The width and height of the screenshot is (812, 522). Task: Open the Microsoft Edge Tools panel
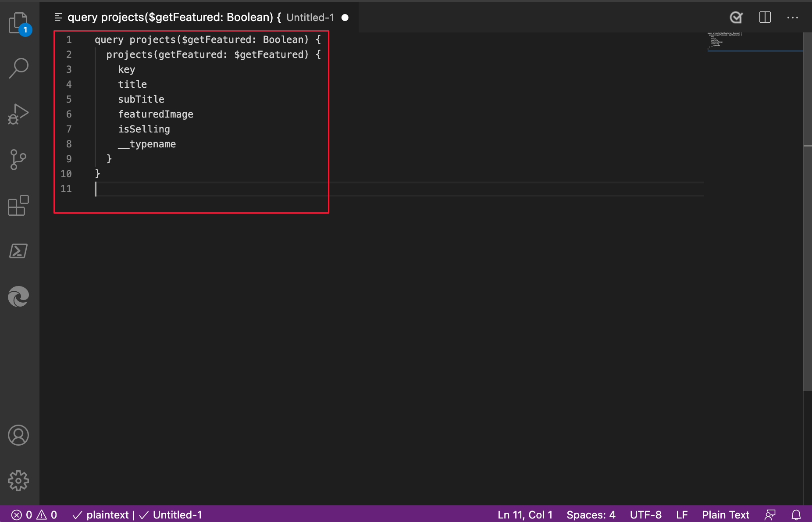19,297
